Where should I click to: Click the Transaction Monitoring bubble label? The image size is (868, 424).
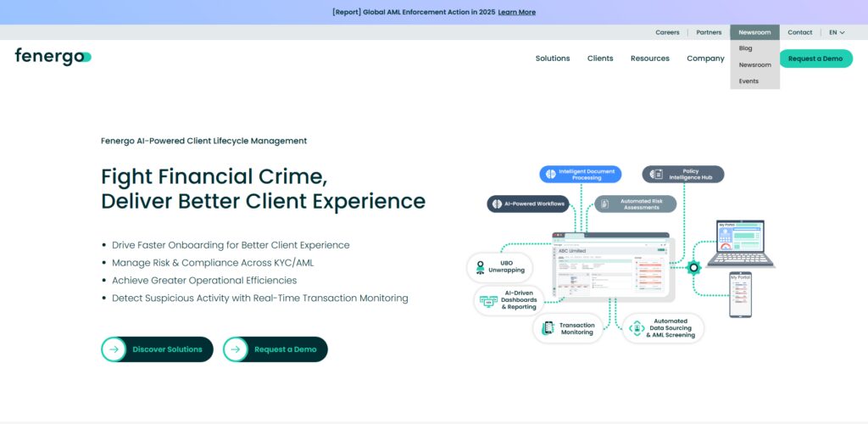(x=576, y=328)
